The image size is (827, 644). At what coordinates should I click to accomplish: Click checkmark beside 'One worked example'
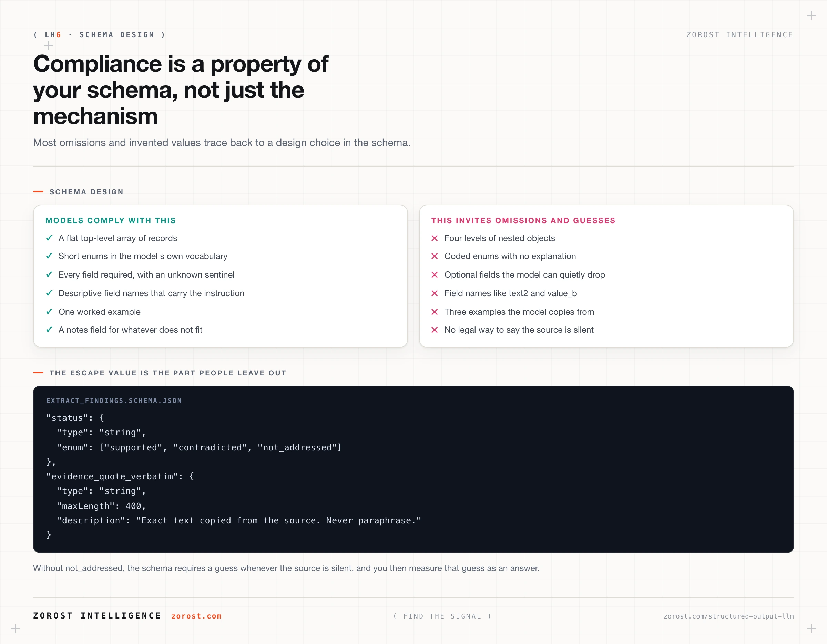click(49, 312)
